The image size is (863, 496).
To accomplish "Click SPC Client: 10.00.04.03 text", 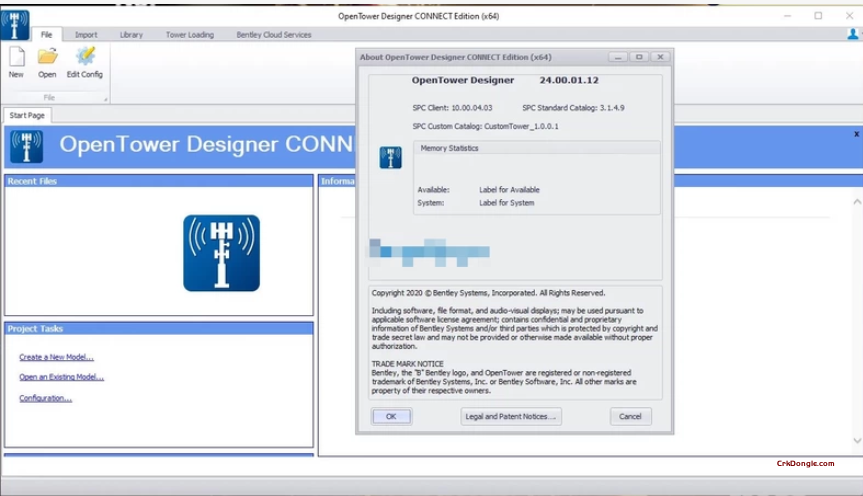I will [x=452, y=108].
